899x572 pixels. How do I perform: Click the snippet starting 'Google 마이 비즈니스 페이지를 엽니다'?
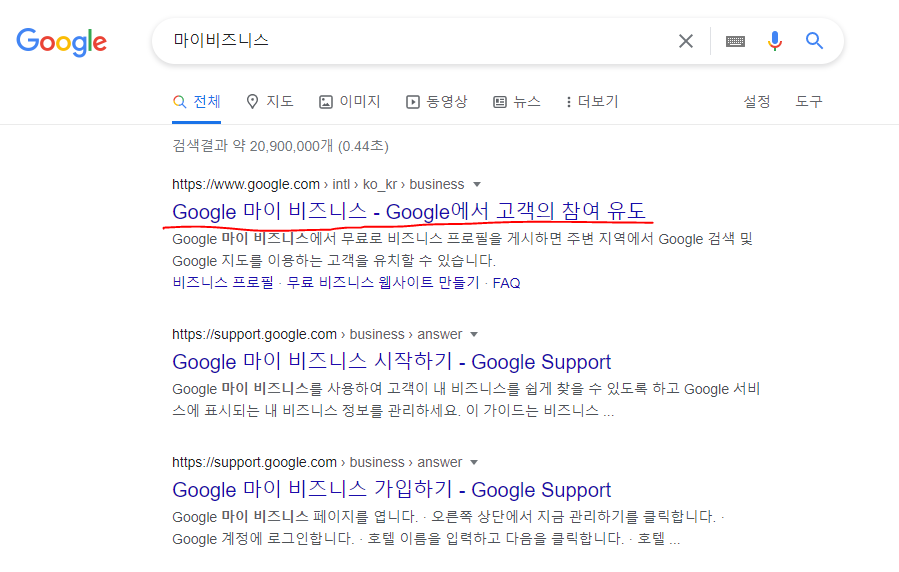point(448,528)
